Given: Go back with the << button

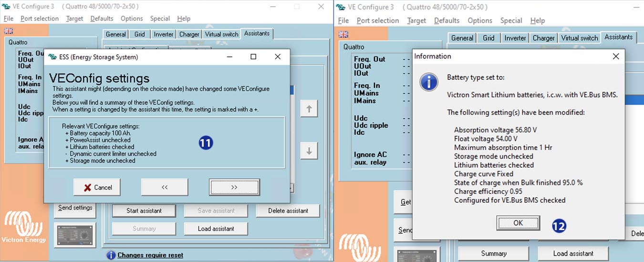Looking at the screenshot, I should click(165, 187).
